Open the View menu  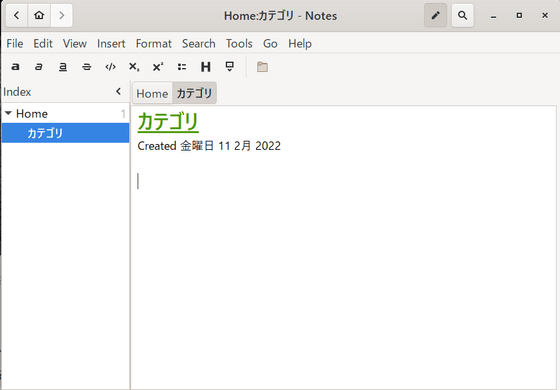[x=75, y=44]
